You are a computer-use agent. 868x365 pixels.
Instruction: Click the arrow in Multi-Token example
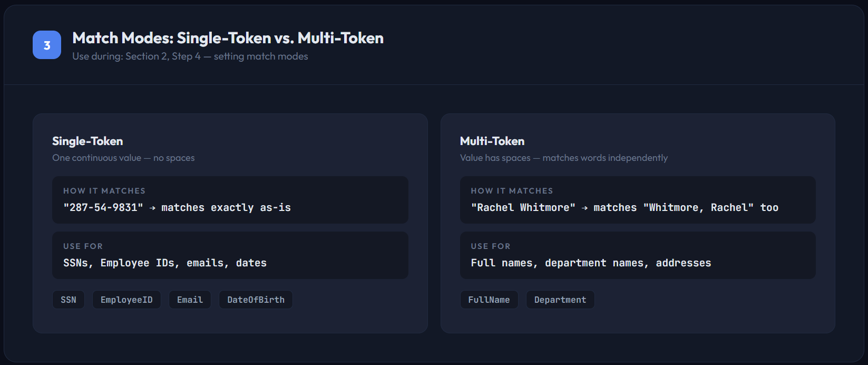coord(584,208)
